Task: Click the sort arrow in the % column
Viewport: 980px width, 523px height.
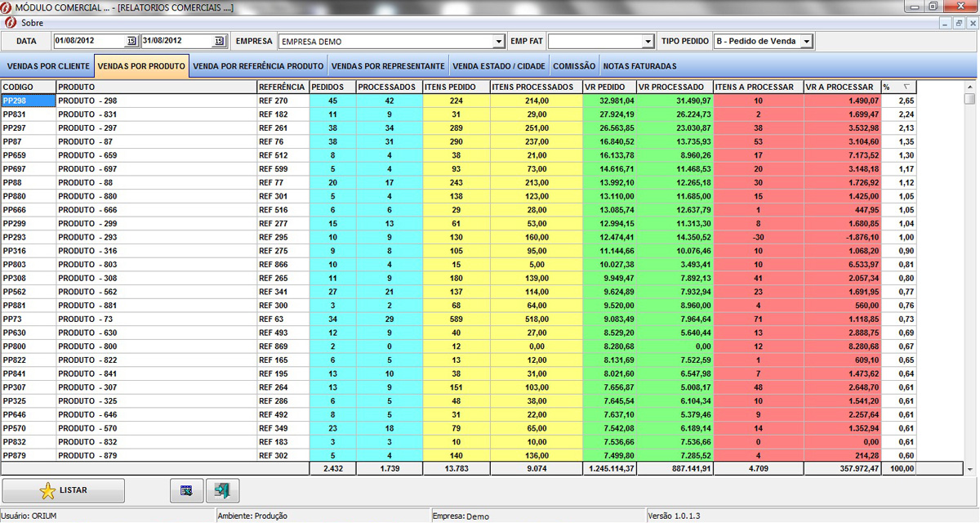Action: pyautogui.click(x=906, y=87)
